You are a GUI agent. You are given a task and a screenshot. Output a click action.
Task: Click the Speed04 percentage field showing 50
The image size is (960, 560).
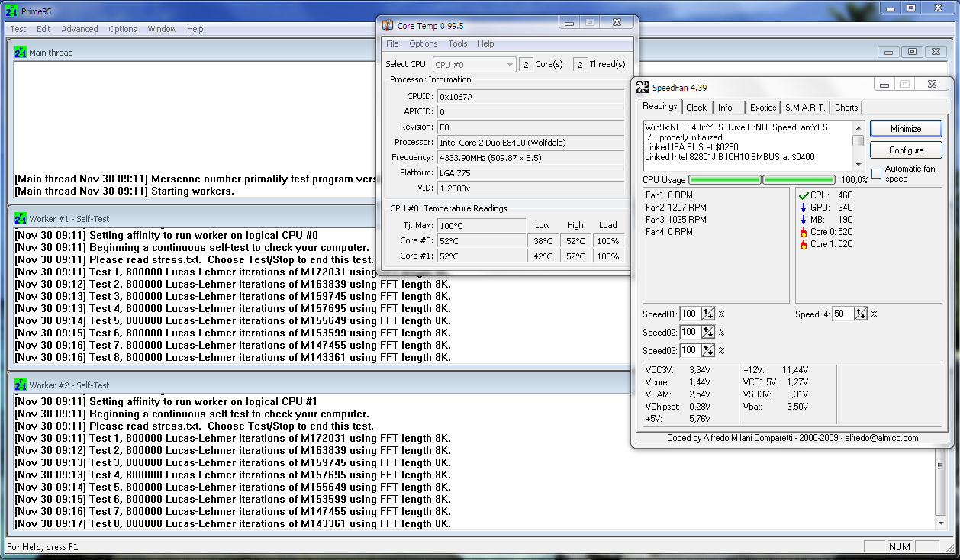pyautogui.click(x=842, y=314)
